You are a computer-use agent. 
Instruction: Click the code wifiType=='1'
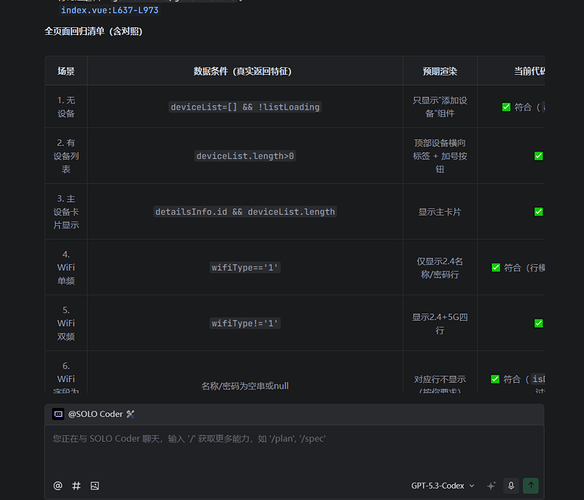coord(245,268)
